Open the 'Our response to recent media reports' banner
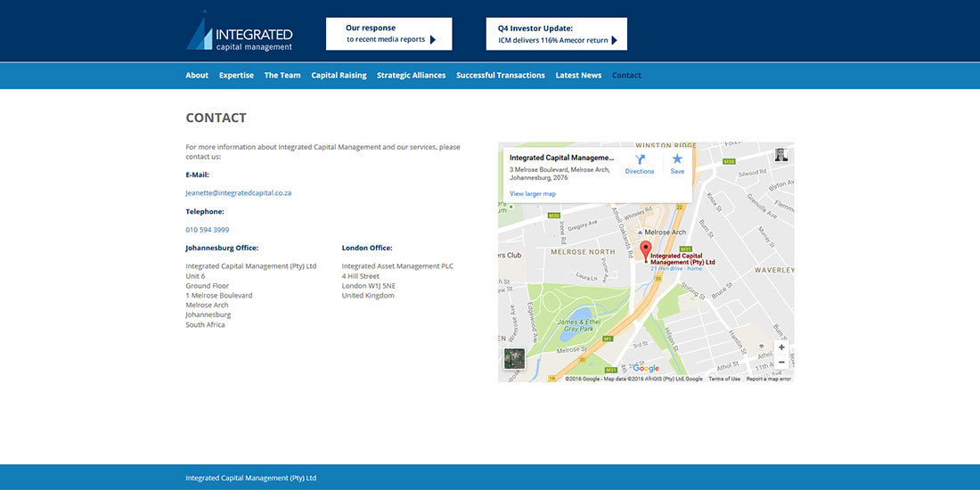The width and height of the screenshot is (980, 490). click(x=388, y=34)
